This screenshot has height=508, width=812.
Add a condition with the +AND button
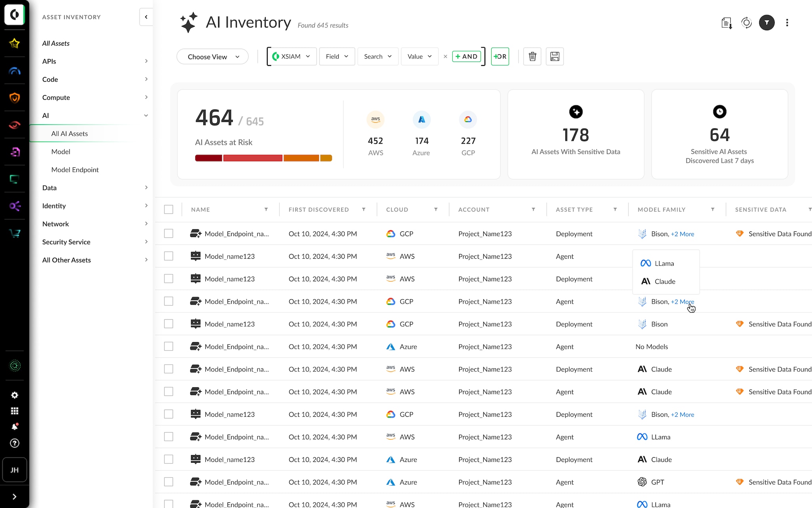pos(467,56)
